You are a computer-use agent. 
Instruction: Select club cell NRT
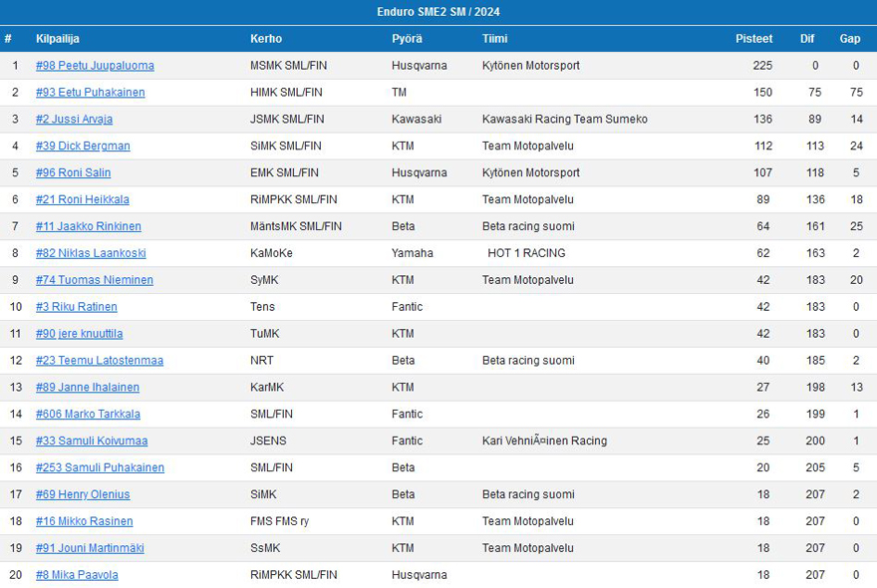pos(262,361)
